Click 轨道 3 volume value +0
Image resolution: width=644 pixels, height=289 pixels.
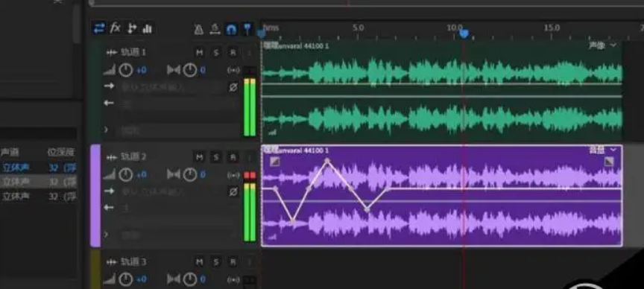pos(142,279)
